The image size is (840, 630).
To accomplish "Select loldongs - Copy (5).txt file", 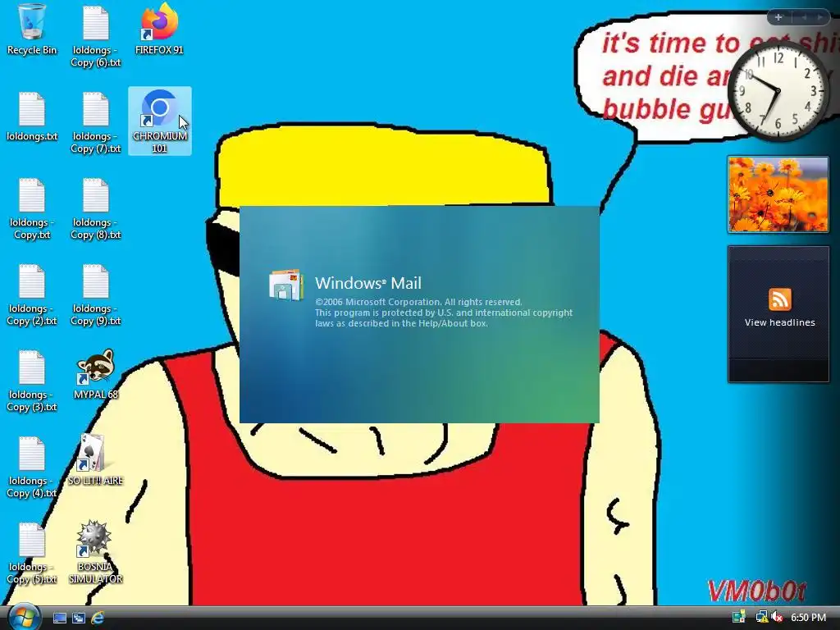I will (x=32, y=554).
